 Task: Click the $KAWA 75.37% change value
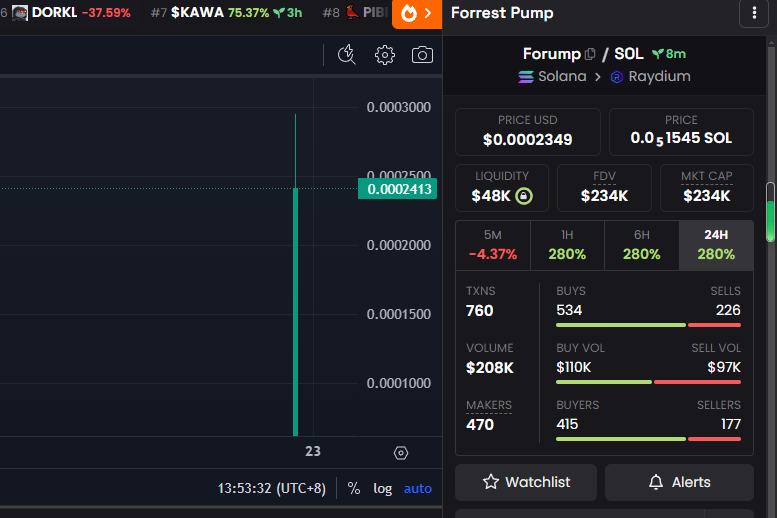[248, 13]
